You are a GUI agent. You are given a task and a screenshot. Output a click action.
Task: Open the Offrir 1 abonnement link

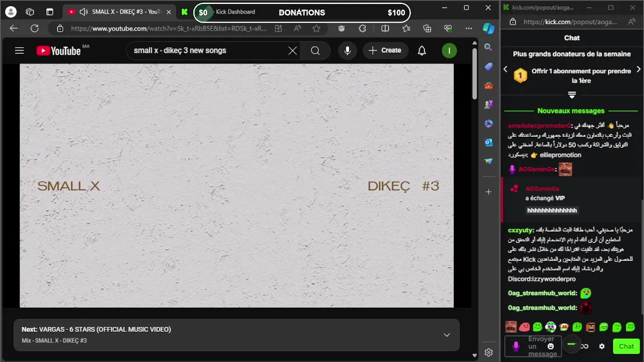[581, 76]
